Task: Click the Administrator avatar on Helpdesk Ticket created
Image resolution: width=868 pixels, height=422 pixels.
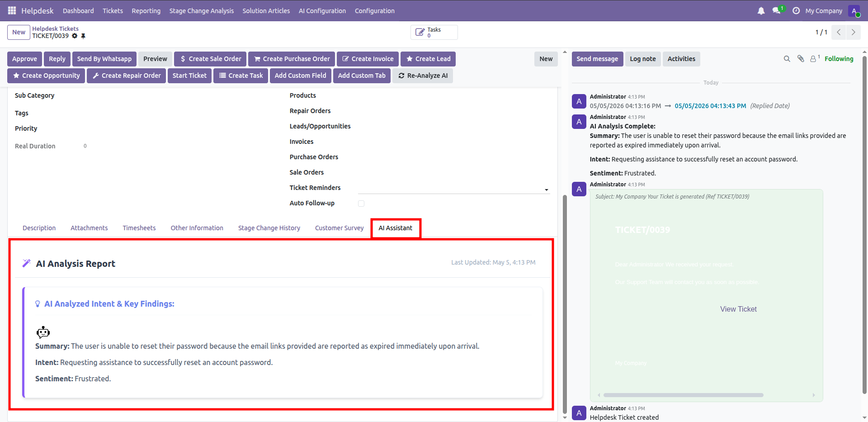Action: 579,413
